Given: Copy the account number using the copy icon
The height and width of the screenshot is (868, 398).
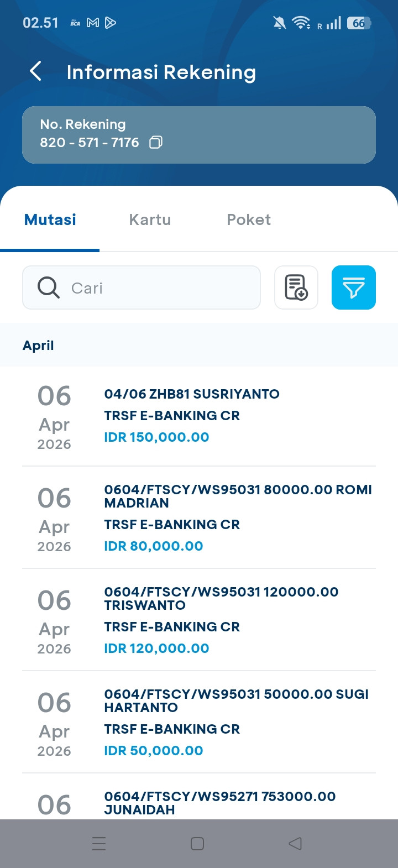Looking at the screenshot, I should tap(156, 143).
